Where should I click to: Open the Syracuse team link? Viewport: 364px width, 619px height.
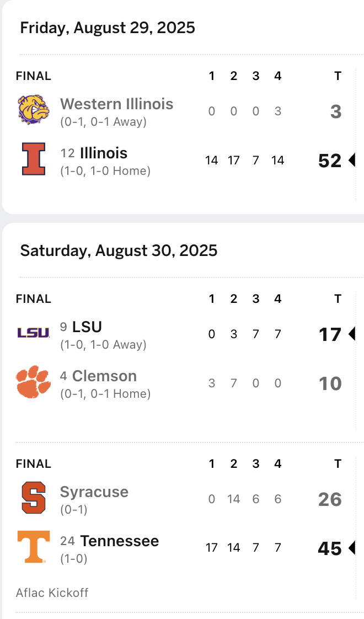(94, 492)
